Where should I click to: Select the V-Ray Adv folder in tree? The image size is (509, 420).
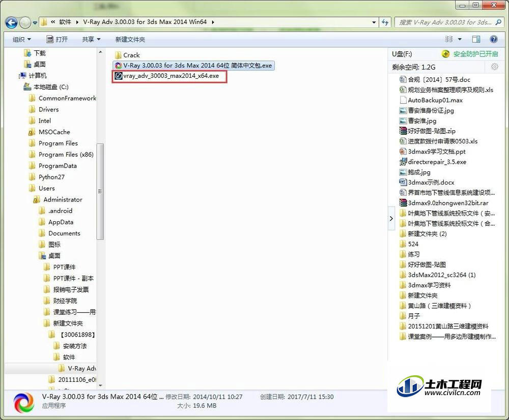(x=77, y=369)
